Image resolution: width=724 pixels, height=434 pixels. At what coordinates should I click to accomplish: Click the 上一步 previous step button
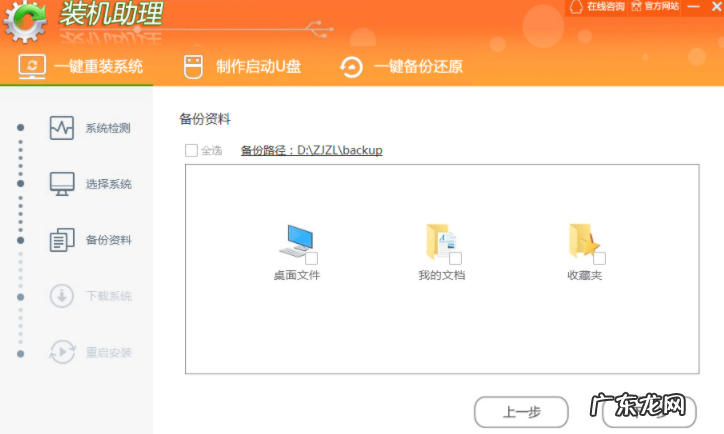(x=521, y=412)
